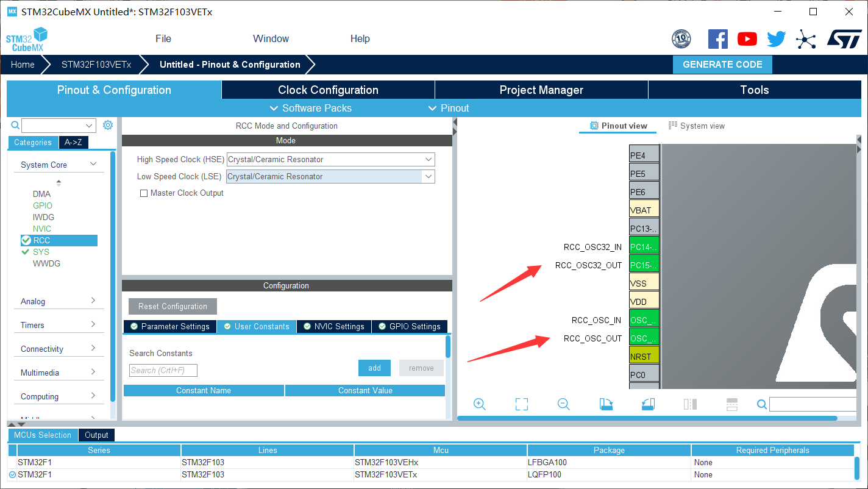Select SYS in System Core
Screen dimensions: 868x489
coord(41,252)
